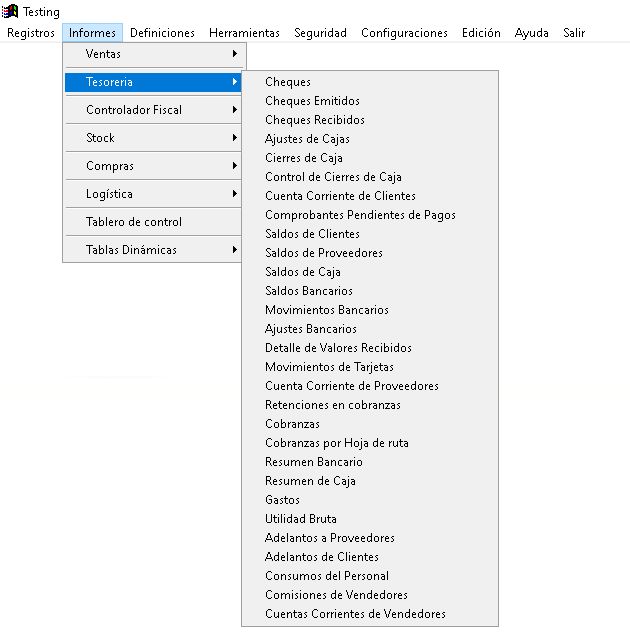630x632 pixels.
Task: Click the Testing application icon in title bar
Action: click(x=11, y=11)
